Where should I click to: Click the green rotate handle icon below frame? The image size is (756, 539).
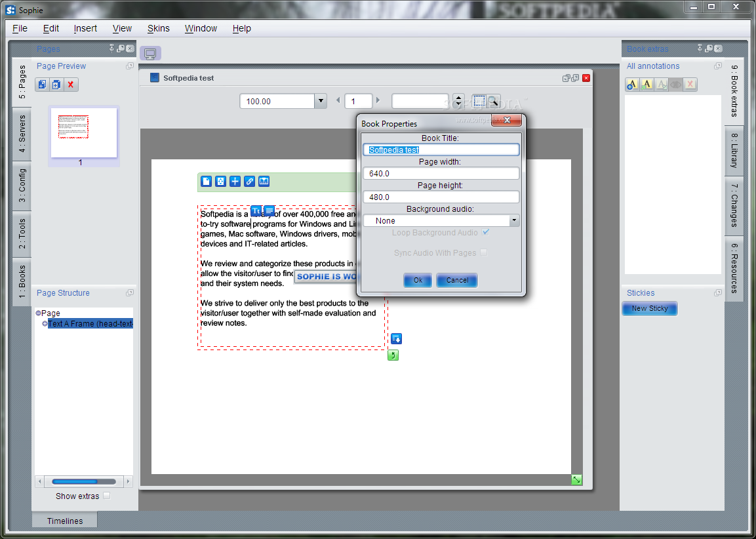(393, 355)
